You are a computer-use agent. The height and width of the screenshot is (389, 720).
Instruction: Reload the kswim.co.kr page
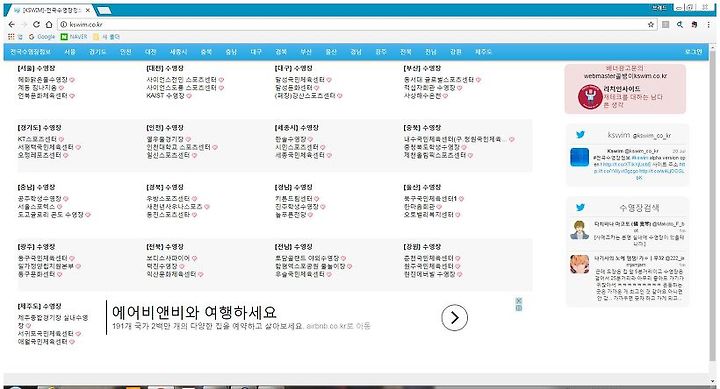pos(36,24)
